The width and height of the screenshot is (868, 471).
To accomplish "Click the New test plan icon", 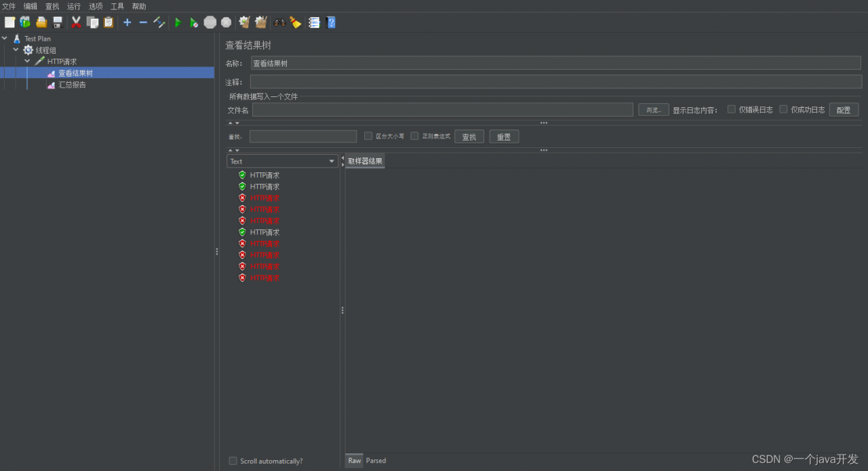I will [9, 22].
